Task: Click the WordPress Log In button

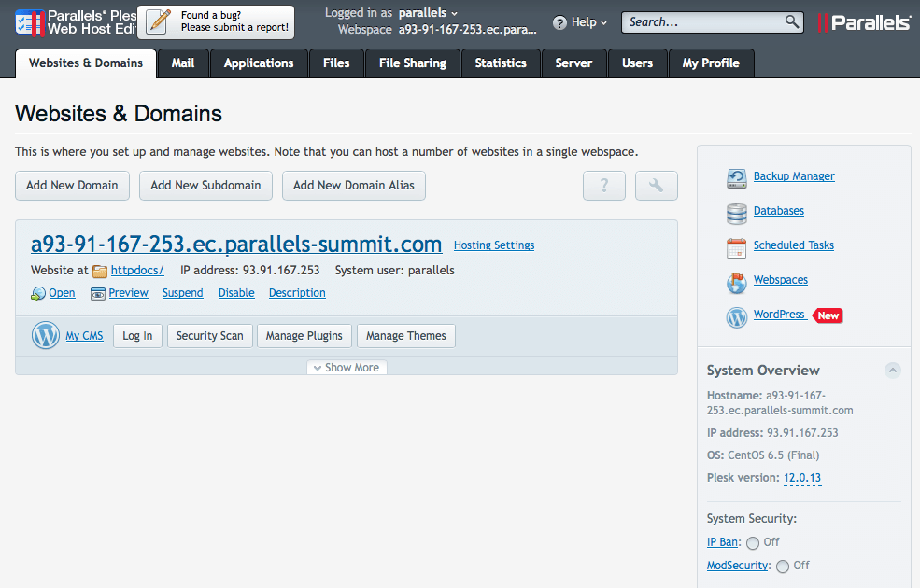Action: point(137,336)
